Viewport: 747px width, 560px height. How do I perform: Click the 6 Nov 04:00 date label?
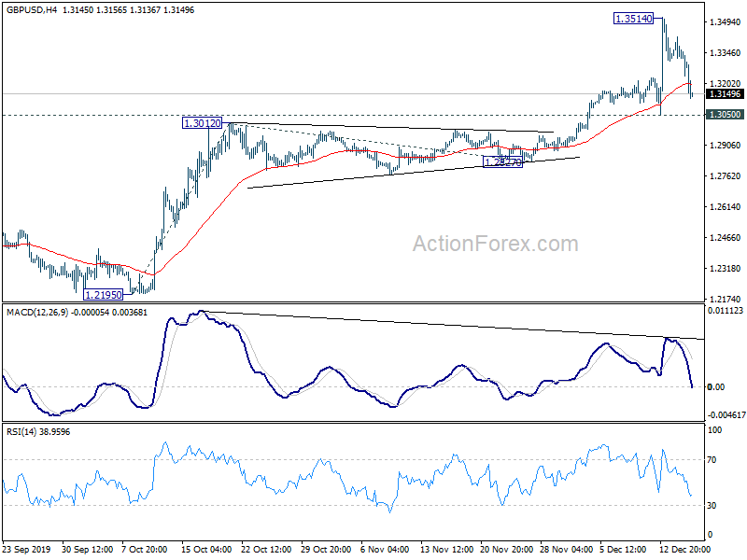pyautogui.click(x=385, y=550)
